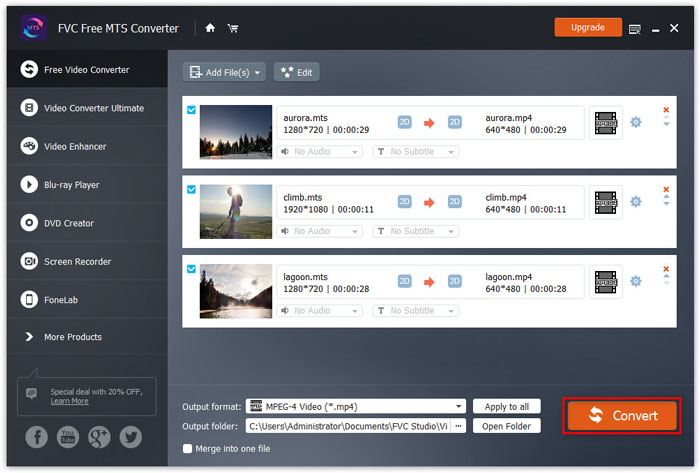Open No Audio dropdown for lagoon.mts
Screen dimensions: 700x473
(320, 311)
